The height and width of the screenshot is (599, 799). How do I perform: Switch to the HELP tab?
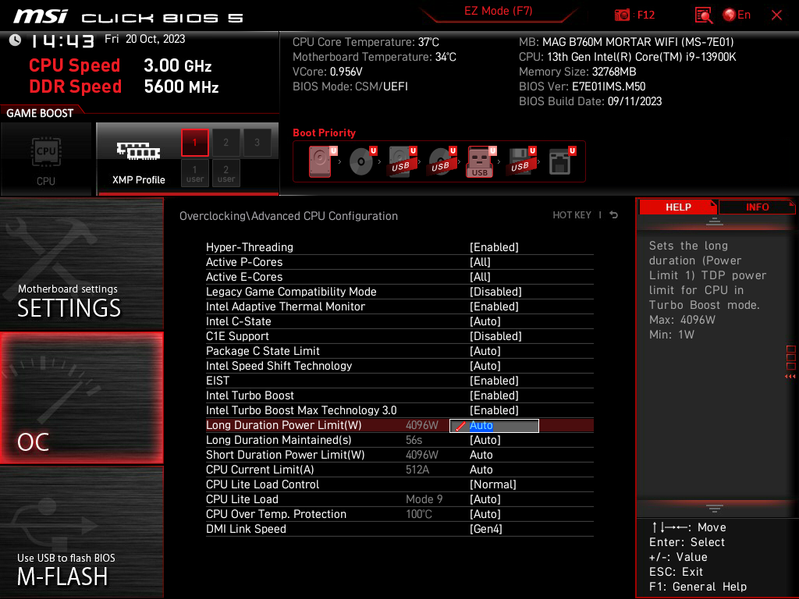click(x=678, y=207)
